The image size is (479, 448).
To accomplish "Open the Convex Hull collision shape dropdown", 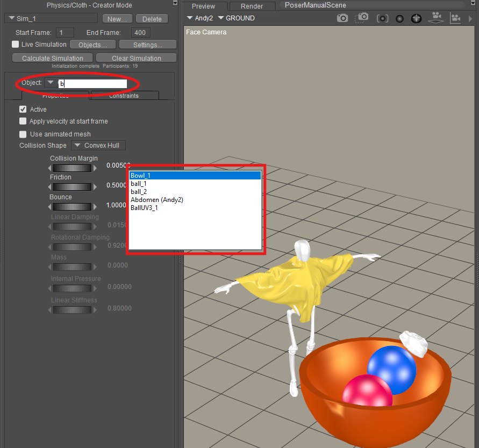I will [x=99, y=146].
